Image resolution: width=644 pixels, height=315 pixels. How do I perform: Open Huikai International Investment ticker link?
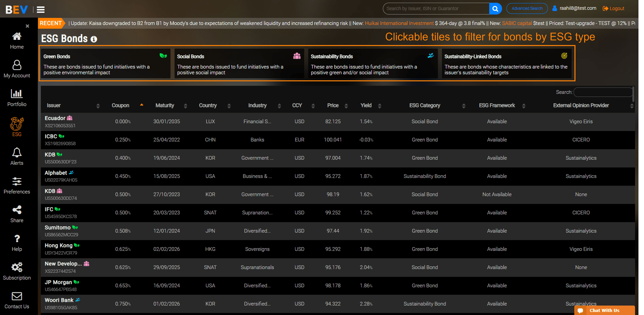399,23
